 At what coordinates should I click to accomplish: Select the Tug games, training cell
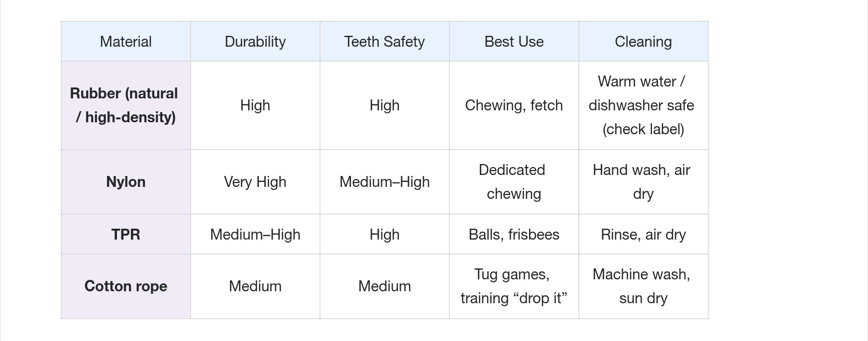pyautogui.click(x=514, y=286)
